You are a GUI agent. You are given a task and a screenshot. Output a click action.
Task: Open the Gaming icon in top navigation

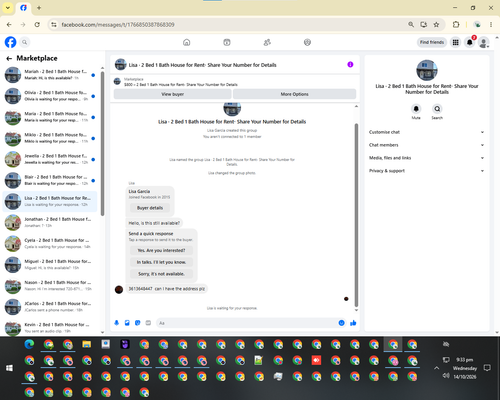pyautogui.click(x=307, y=42)
